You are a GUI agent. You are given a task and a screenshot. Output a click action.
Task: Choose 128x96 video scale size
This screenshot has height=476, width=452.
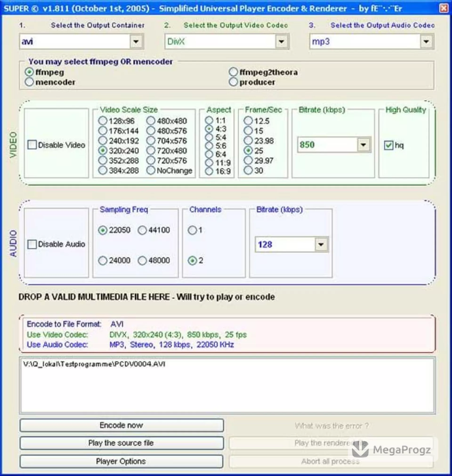pyautogui.click(x=103, y=121)
